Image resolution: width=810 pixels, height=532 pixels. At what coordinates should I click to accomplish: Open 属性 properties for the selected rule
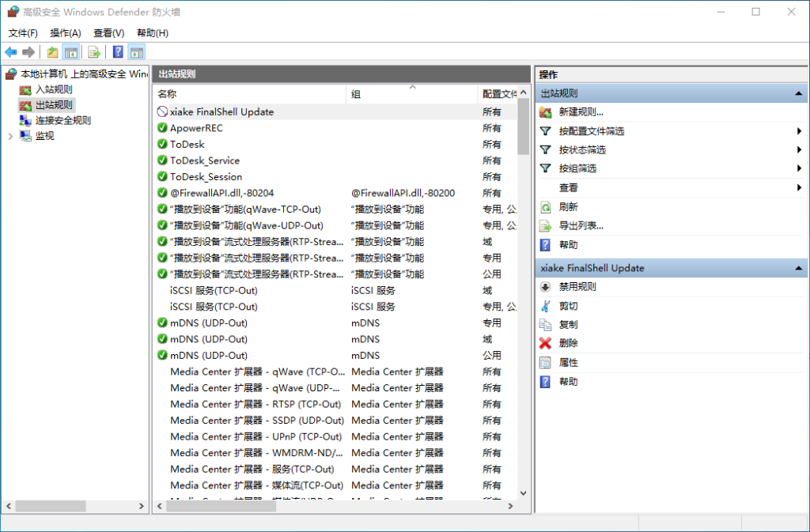[x=563, y=362]
